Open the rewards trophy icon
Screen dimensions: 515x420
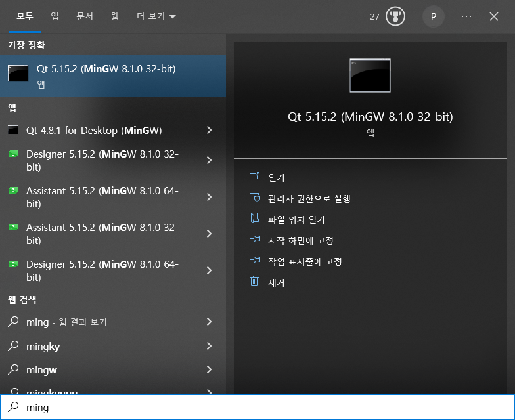pos(395,16)
